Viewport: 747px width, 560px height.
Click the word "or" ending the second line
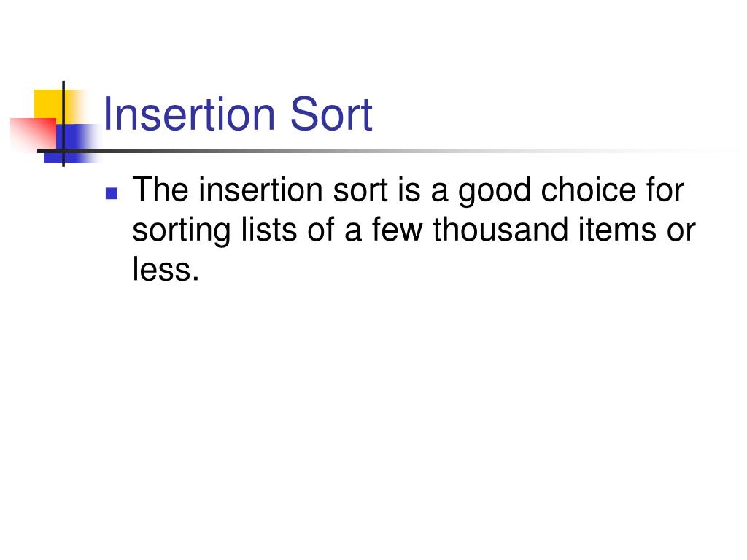click(x=681, y=231)
